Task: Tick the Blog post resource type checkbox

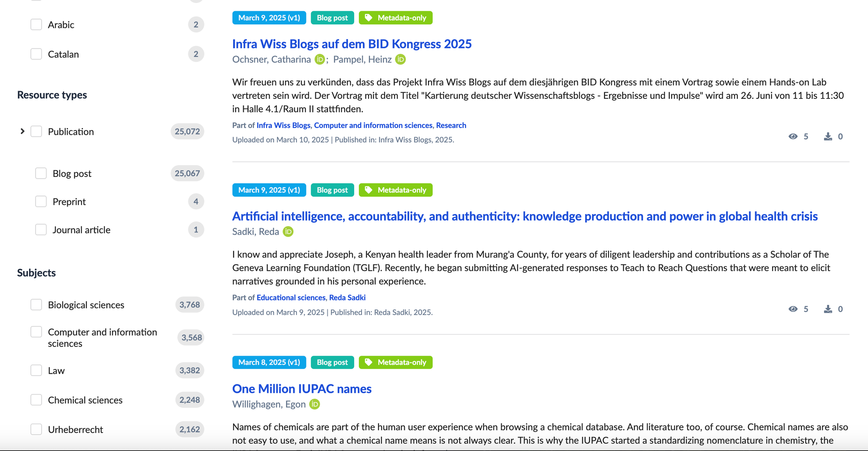Action: [41, 173]
